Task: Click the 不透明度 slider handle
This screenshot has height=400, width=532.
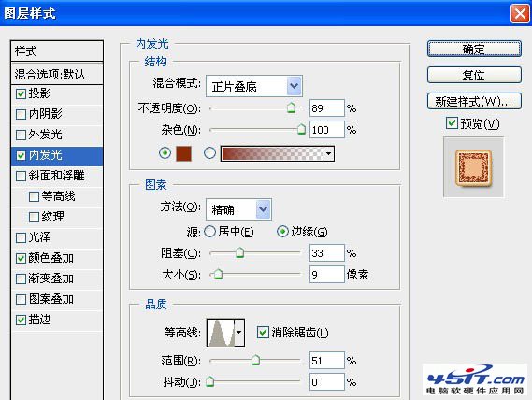Action: click(x=291, y=107)
